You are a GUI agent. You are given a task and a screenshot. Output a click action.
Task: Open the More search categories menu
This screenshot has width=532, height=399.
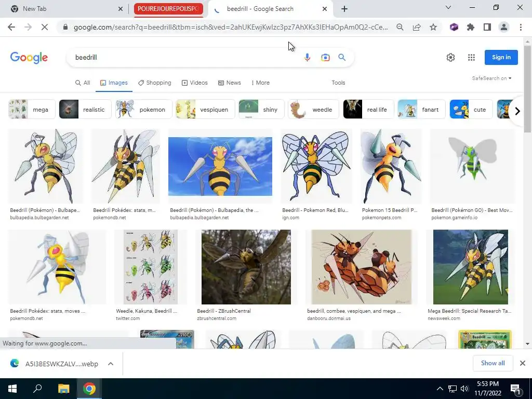260,83
